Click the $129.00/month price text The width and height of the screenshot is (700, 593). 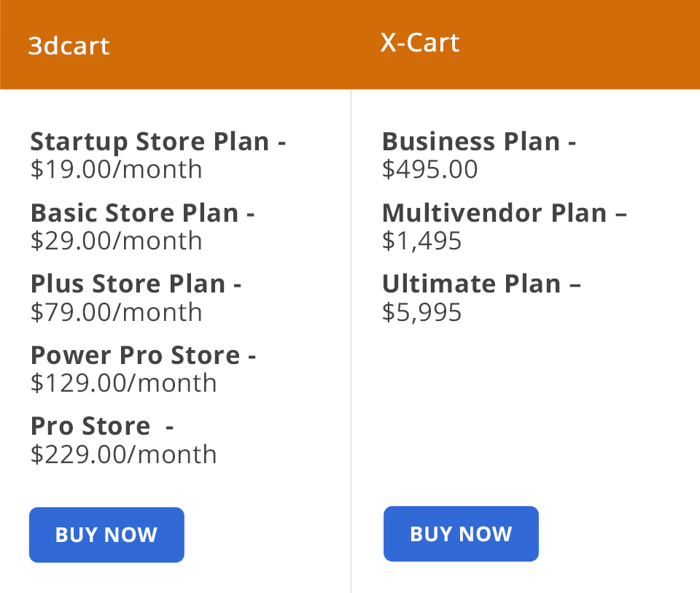123,383
